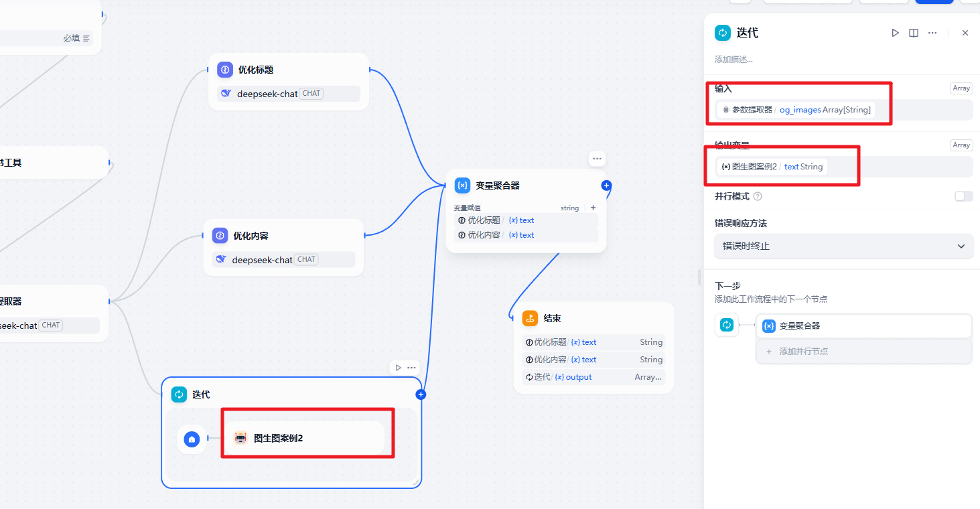Expand the 错误时终止 dropdown
The width and height of the screenshot is (980, 509).
click(x=843, y=246)
